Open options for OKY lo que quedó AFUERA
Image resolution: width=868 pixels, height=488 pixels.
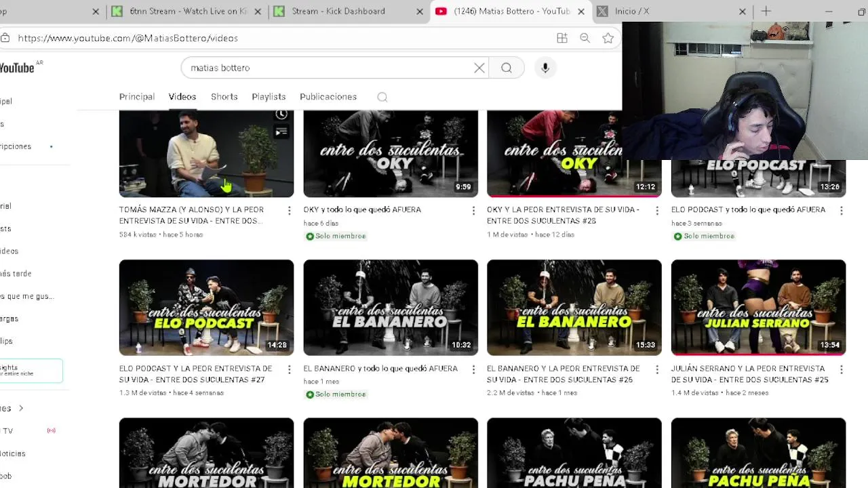(473, 211)
